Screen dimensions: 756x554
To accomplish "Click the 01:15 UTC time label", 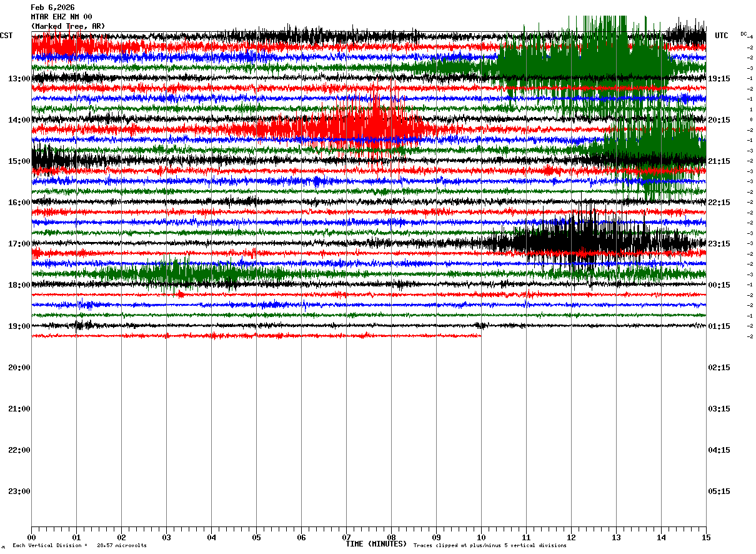I will (719, 326).
